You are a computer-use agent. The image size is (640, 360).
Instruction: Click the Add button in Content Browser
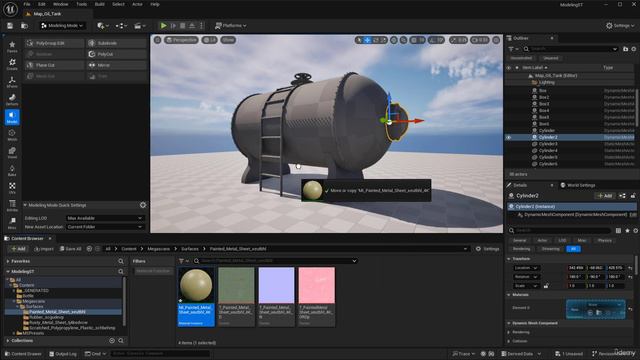click(x=18, y=249)
